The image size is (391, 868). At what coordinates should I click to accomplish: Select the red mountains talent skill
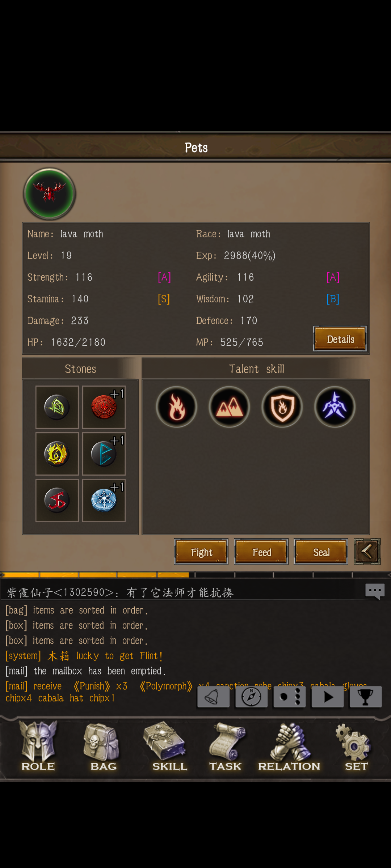point(229,407)
